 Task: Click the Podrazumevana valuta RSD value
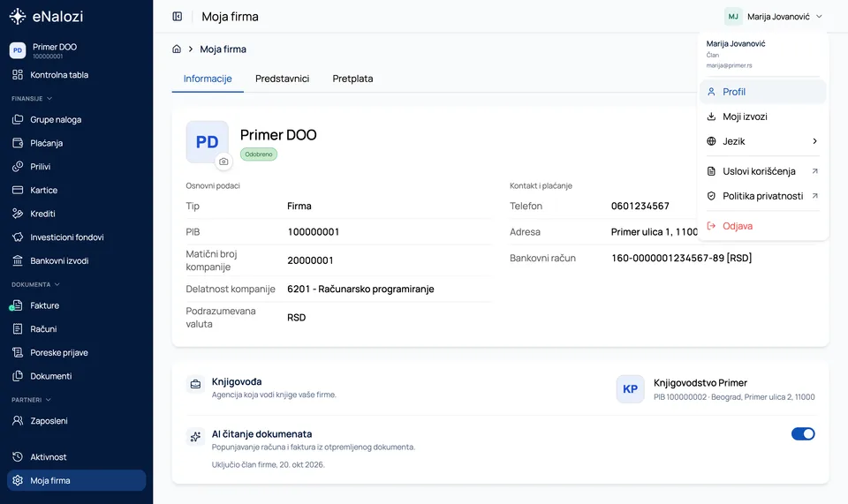pyautogui.click(x=297, y=318)
